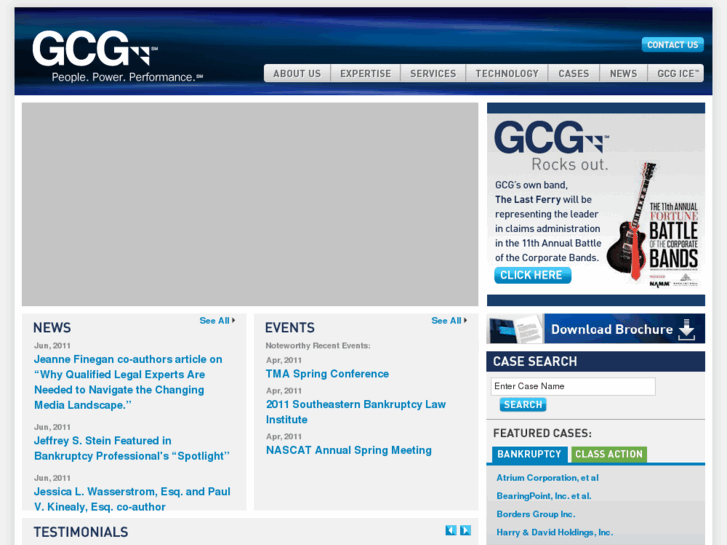Click the download arrow icon on brochure banner
This screenshot has width=727, height=545.
point(687,329)
